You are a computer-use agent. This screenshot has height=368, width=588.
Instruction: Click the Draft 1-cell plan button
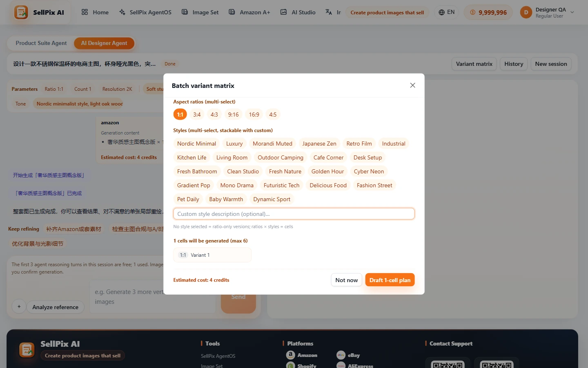(390, 280)
